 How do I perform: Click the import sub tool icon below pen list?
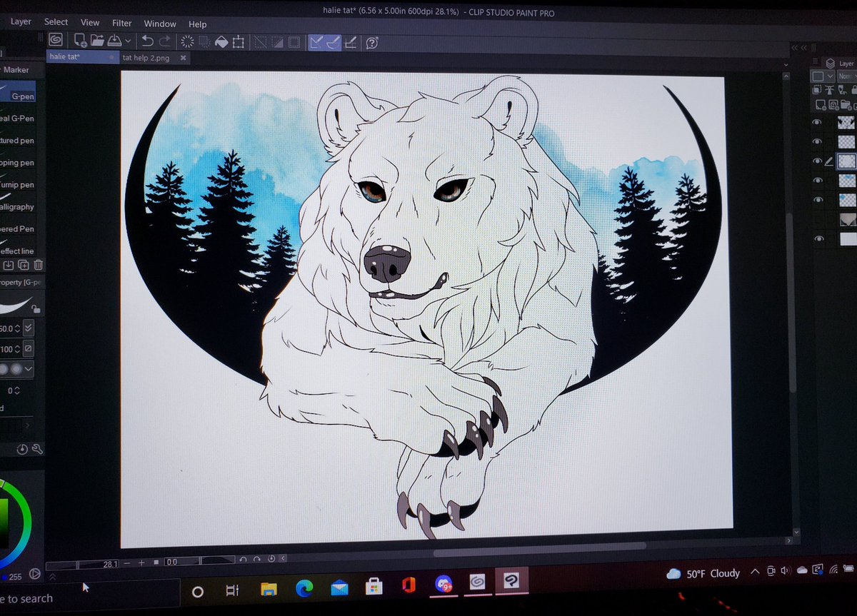(x=9, y=266)
